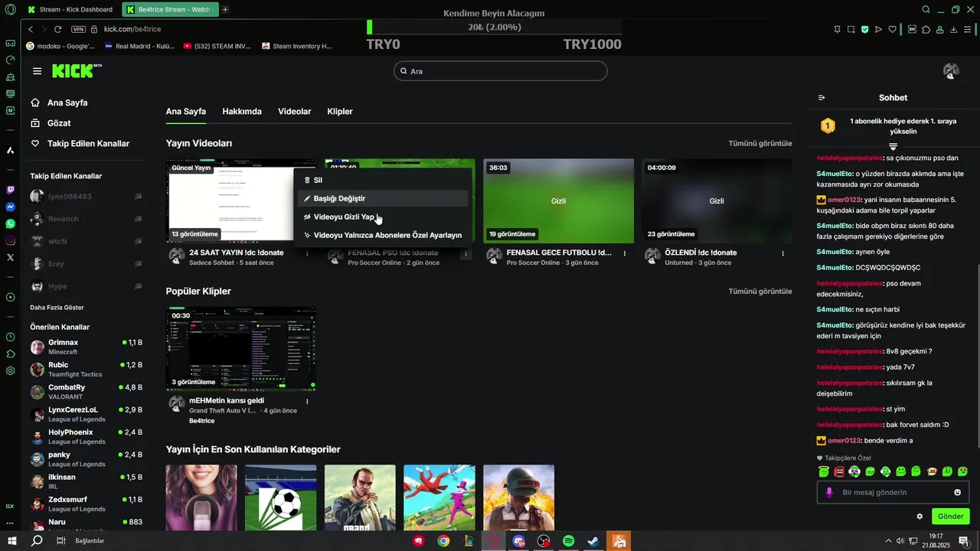Collapse chat with icon left of Sohbet
Image resolution: width=980 pixels, height=551 pixels.
click(x=822, y=97)
